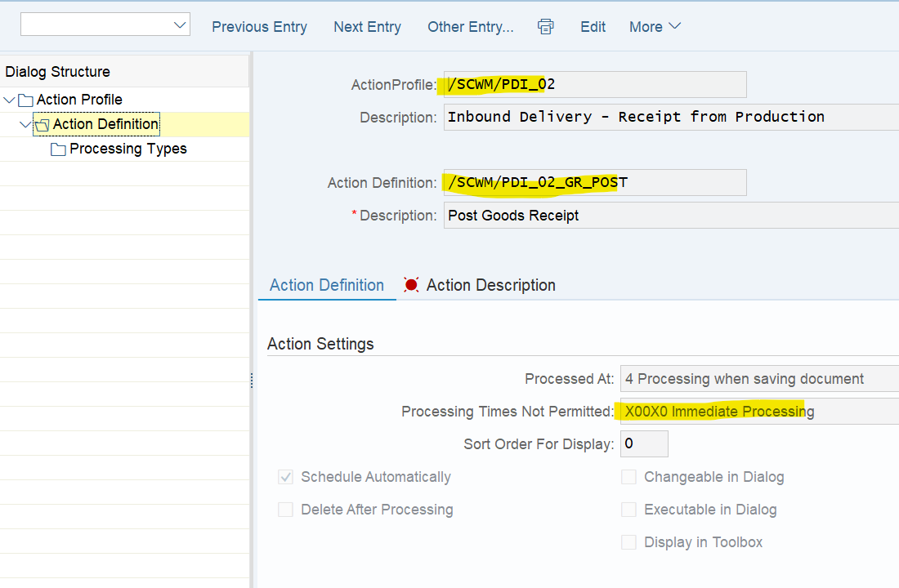This screenshot has width=899, height=588.
Task: Open the More menu
Action: pyautogui.click(x=654, y=27)
